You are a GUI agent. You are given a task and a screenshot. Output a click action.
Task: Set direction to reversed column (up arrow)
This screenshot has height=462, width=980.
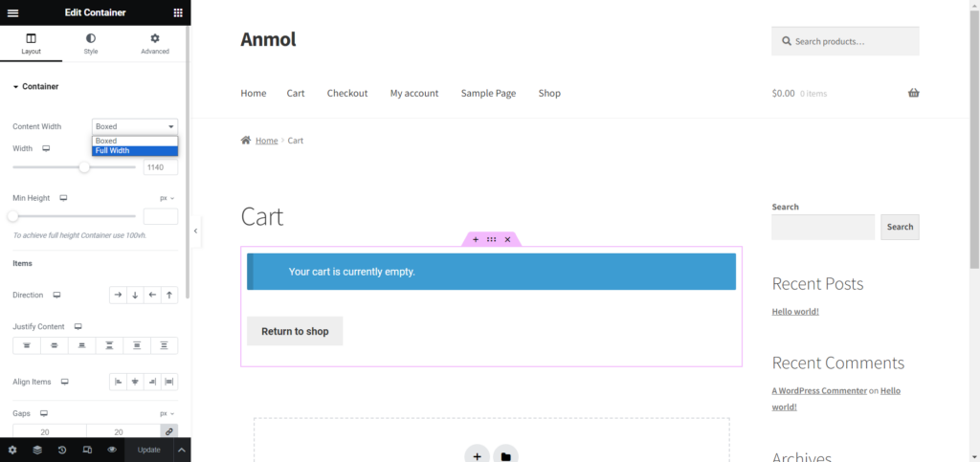pos(169,296)
